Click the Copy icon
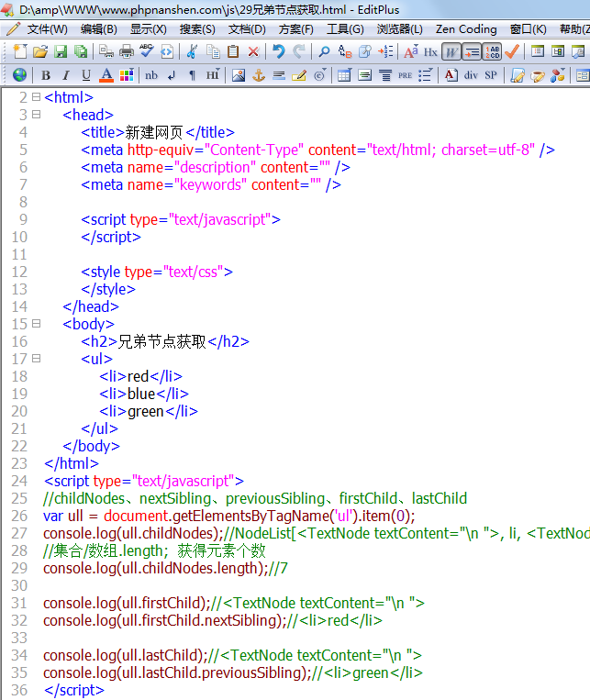 (x=213, y=51)
